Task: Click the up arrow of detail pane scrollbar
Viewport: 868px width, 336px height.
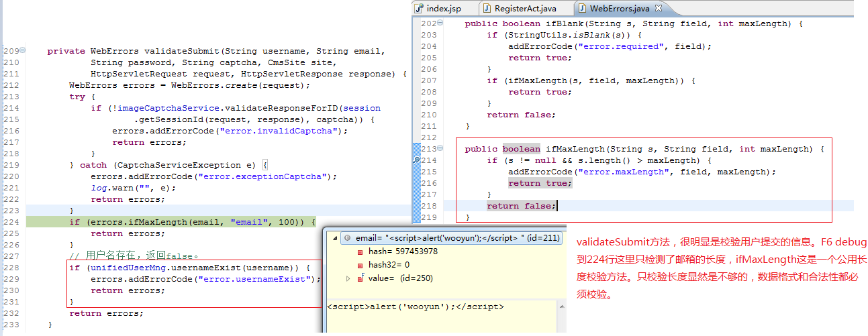Action: point(562,306)
